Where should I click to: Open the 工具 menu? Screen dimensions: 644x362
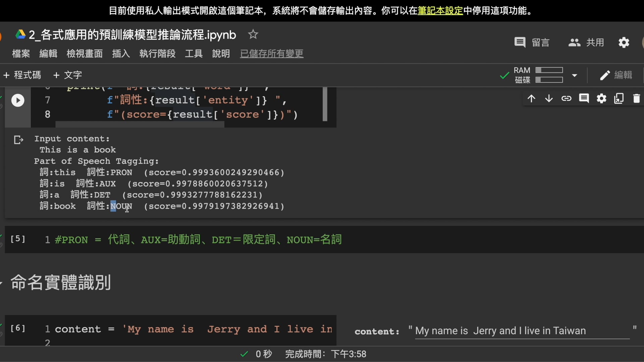pos(194,54)
